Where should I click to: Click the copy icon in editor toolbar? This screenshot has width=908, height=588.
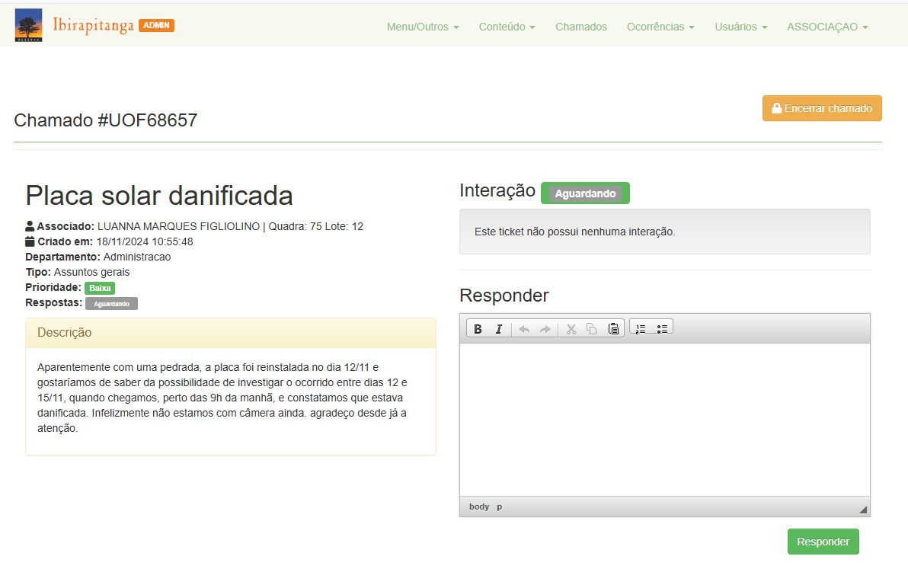pos(592,329)
